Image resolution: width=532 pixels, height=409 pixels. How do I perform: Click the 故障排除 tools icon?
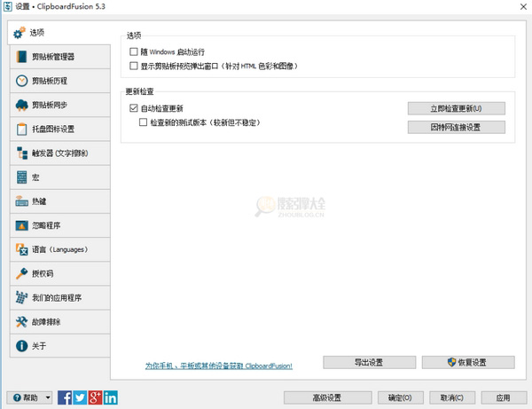pyautogui.click(x=21, y=322)
